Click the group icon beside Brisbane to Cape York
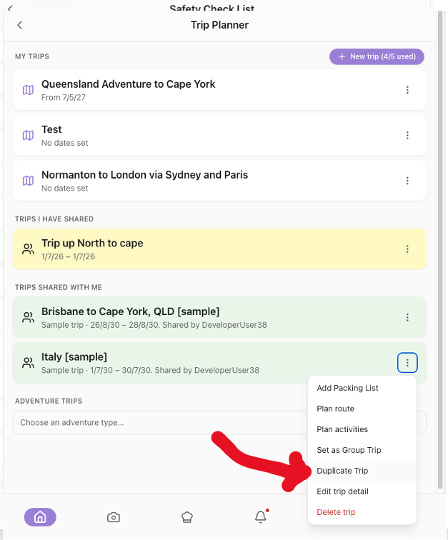Screen dimensions: 448x540 28,317
